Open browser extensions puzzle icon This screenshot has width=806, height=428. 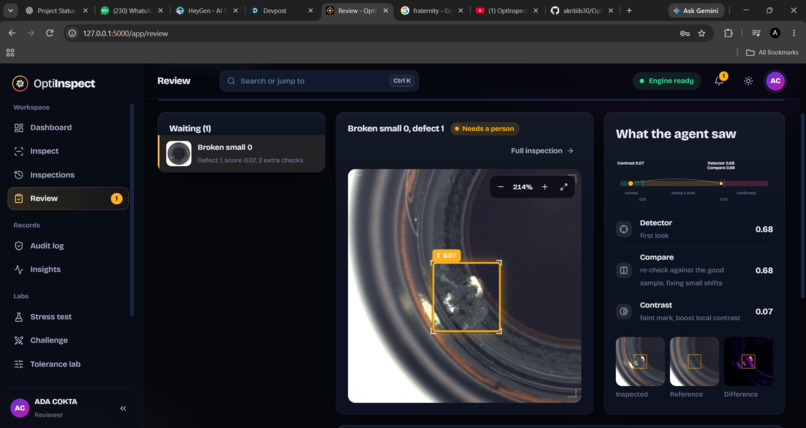tap(728, 33)
